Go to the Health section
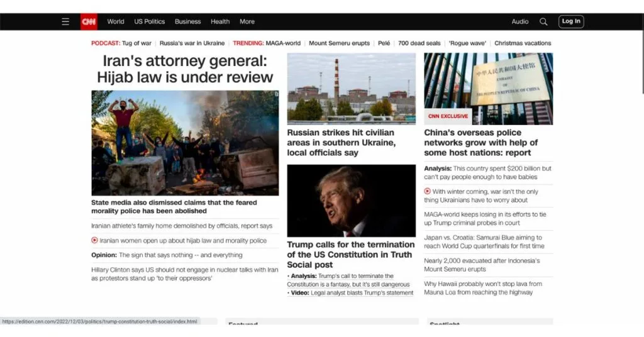This screenshot has height=337, width=644. tap(220, 21)
